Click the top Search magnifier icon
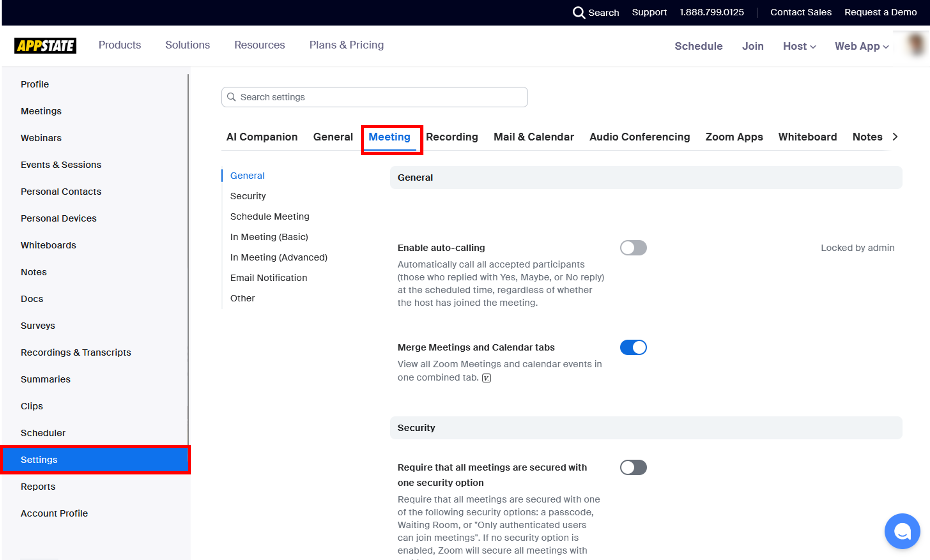 pos(579,12)
